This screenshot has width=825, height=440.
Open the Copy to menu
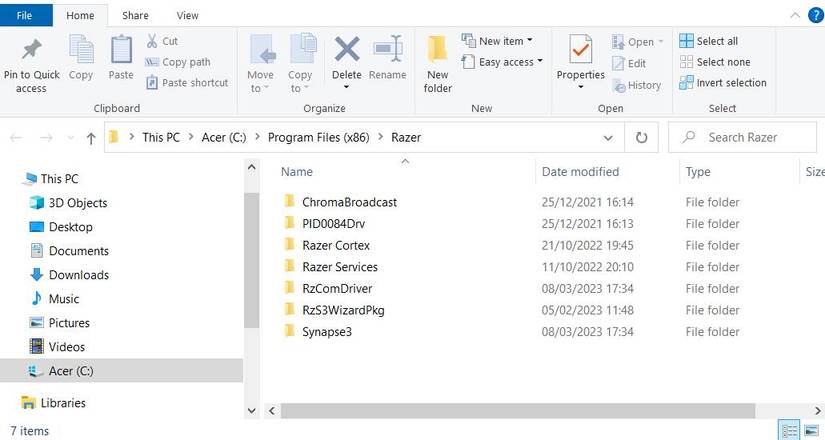pyautogui.click(x=301, y=64)
